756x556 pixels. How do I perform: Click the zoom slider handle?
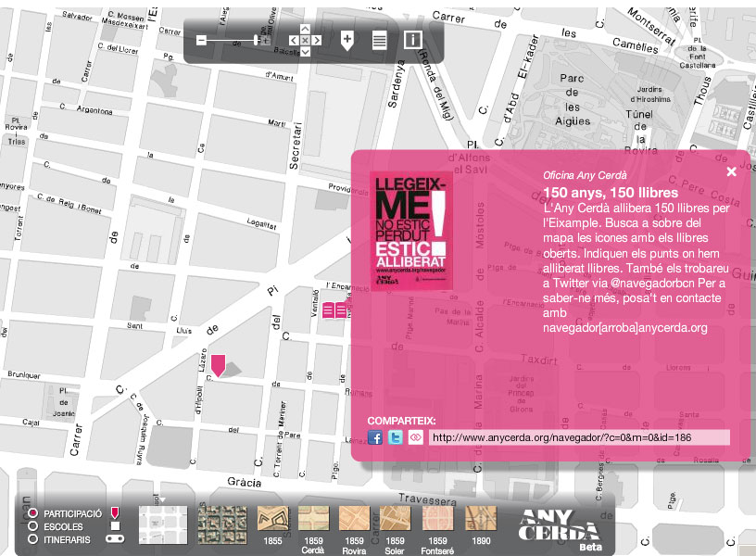[256, 41]
